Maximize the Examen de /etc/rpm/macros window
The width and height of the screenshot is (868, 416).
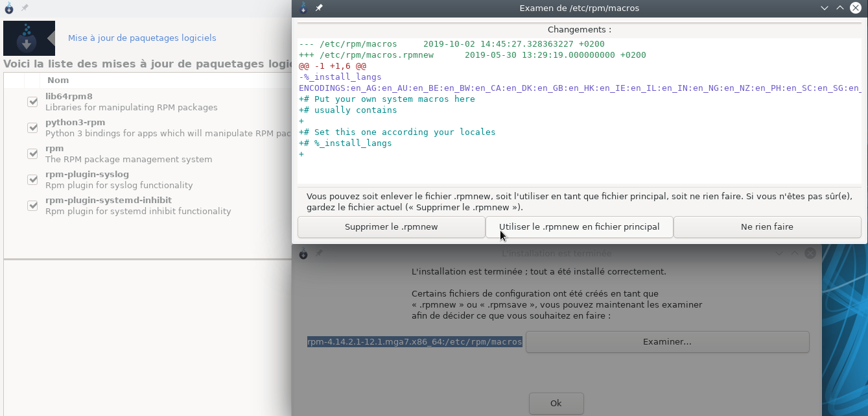840,8
